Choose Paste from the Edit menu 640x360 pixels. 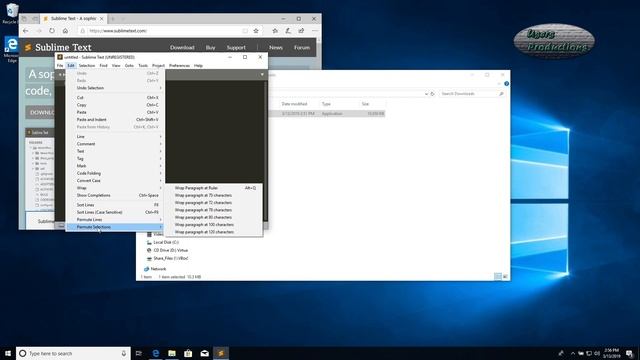point(116,112)
